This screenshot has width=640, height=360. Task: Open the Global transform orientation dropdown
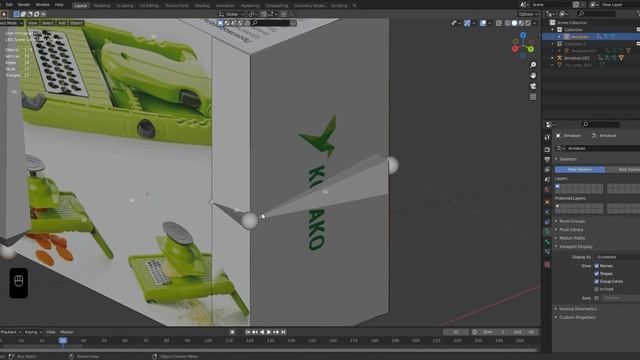point(231,14)
